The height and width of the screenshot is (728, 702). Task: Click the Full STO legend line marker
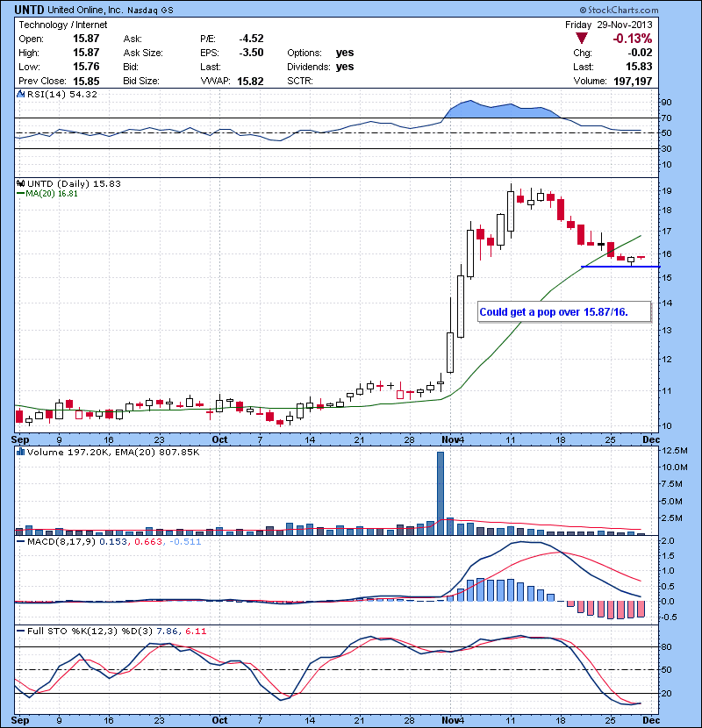[20, 631]
